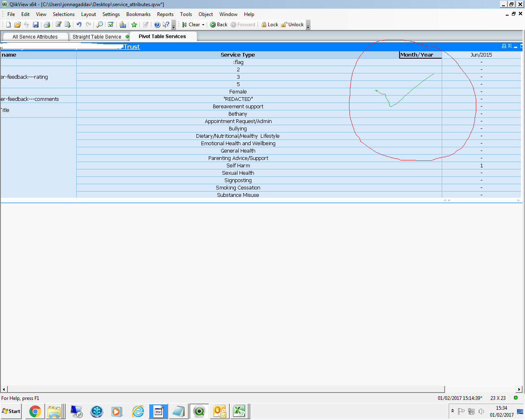This screenshot has width=525, height=420.
Task: Click the Save document icon
Action: [36, 25]
